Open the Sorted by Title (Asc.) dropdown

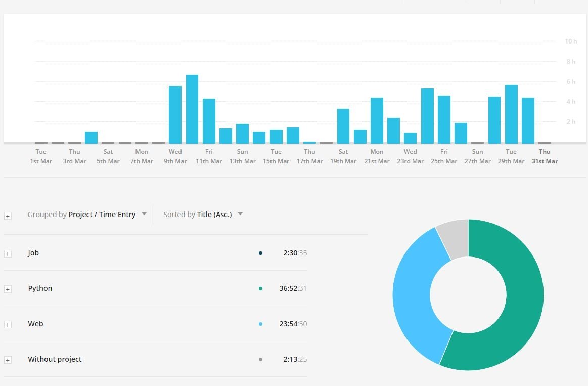click(x=203, y=215)
